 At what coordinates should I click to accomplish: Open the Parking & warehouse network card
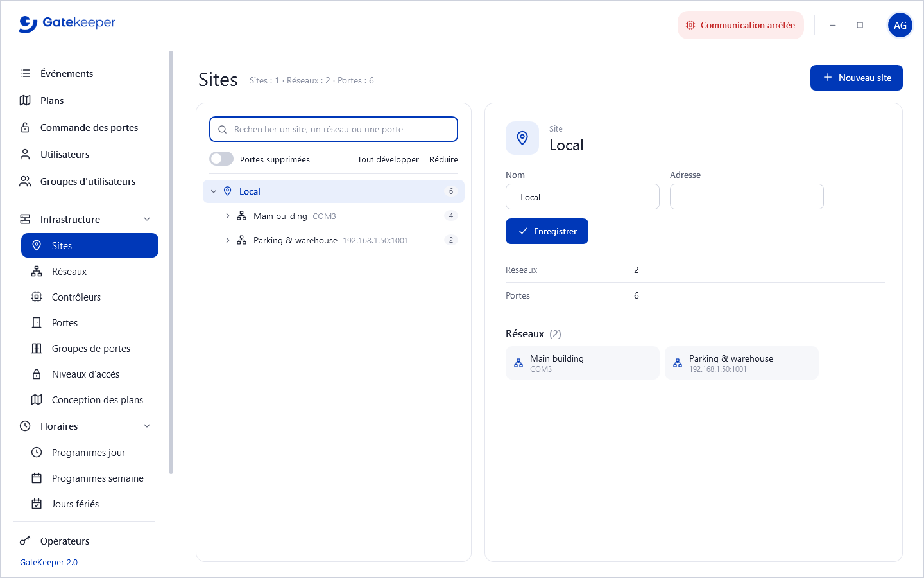742,363
